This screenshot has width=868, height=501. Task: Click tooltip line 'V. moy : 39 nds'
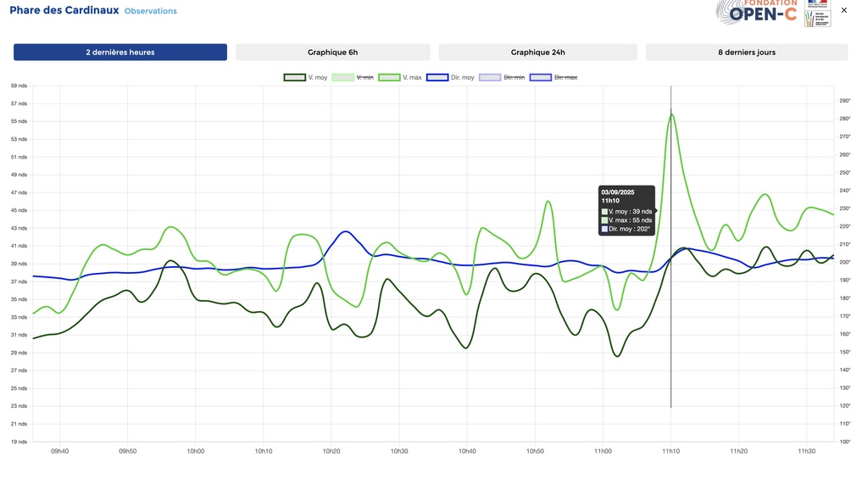pyautogui.click(x=626, y=211)
